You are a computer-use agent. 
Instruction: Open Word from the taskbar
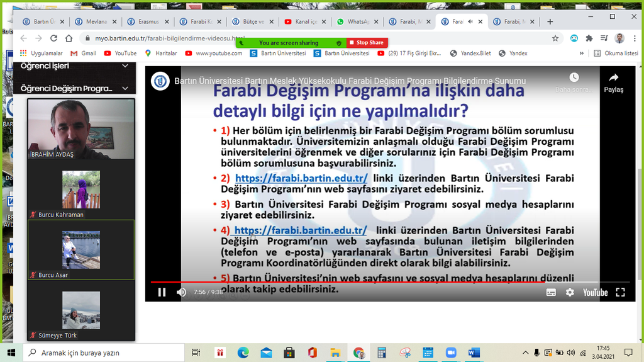pyautogui.click(x=474, y=353)
